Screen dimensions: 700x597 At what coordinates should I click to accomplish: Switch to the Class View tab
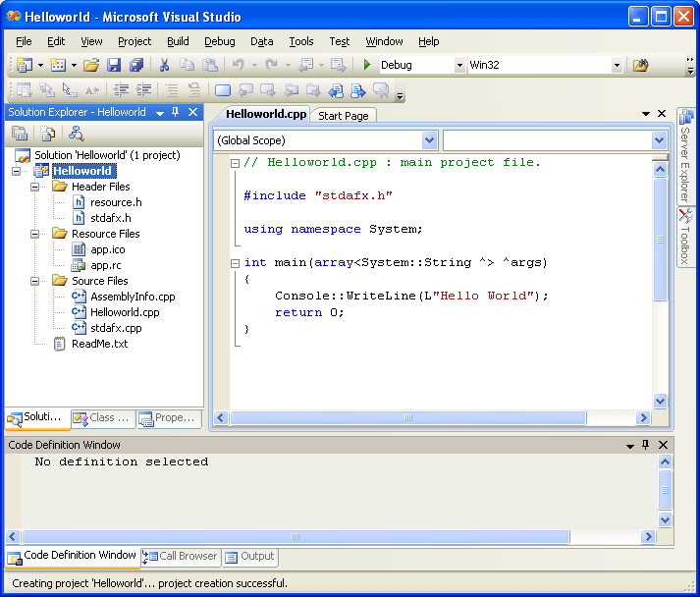pyautogui.click(x=103, y=418)
